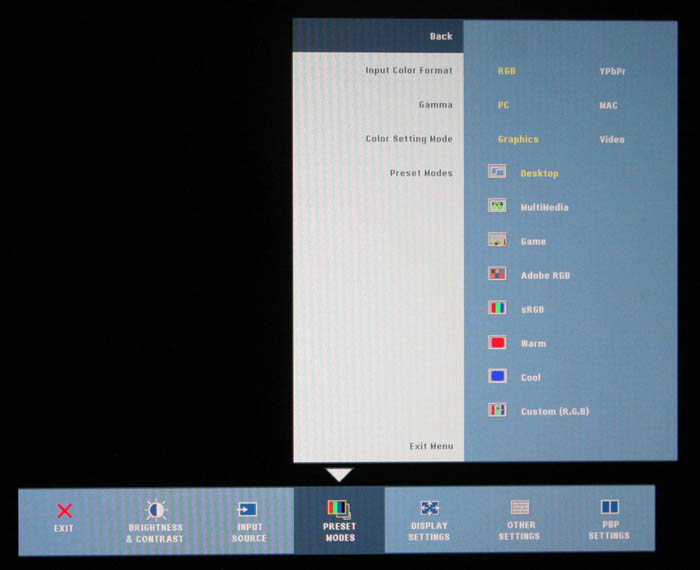Click the Cool blue preset icon
Image resolution: width=700 pixels, height=570 pixels.
[x=497, y=376]
